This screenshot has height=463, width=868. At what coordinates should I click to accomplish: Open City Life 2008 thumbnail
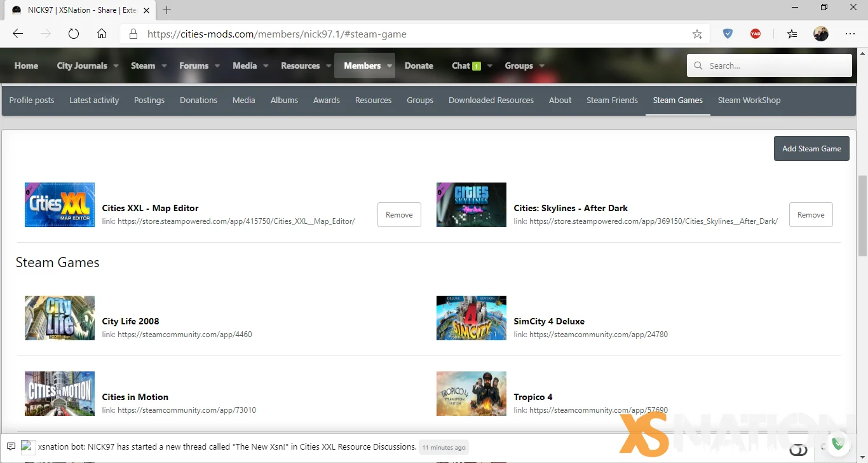(x=60, y=318)
